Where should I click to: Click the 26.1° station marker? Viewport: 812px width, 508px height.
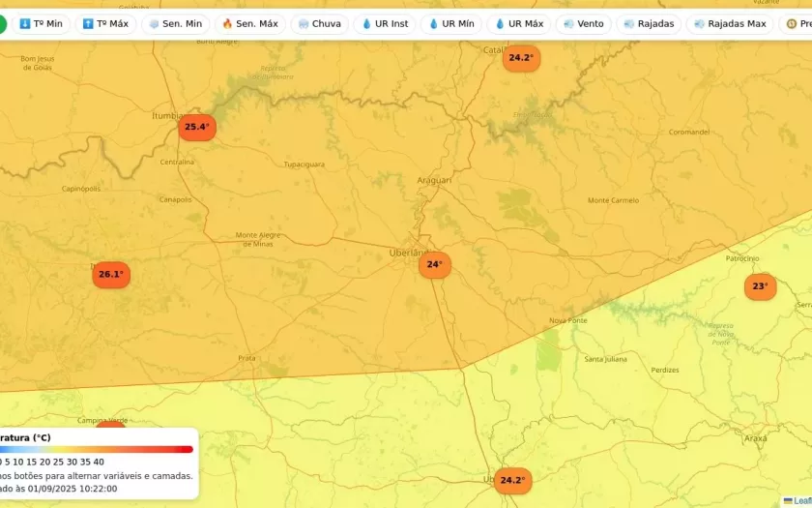coord(111,275)
